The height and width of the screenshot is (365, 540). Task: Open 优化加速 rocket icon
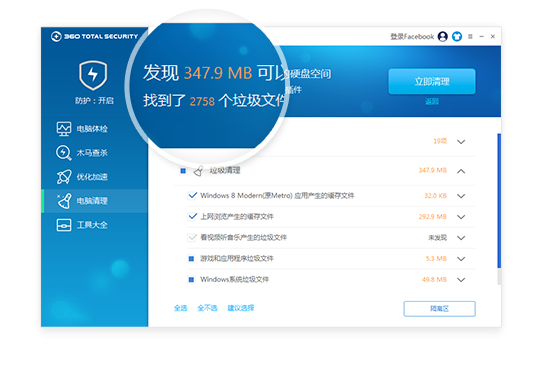click(x=64, y=177)
